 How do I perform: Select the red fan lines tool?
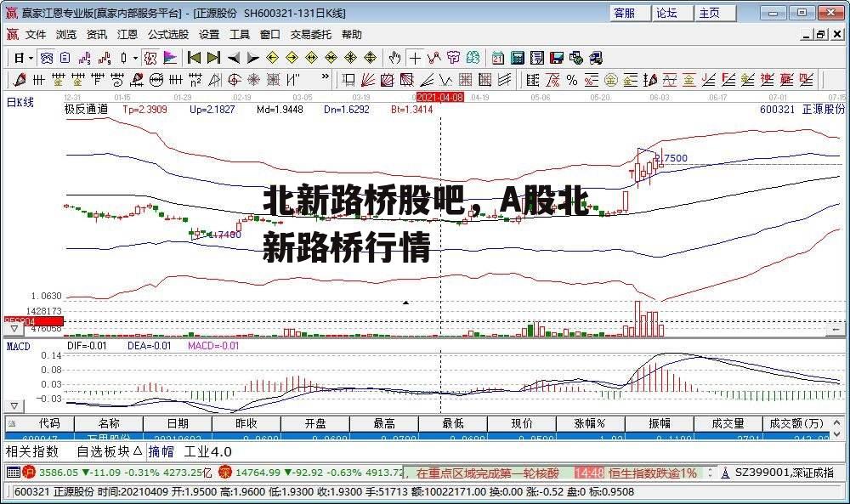368,80
